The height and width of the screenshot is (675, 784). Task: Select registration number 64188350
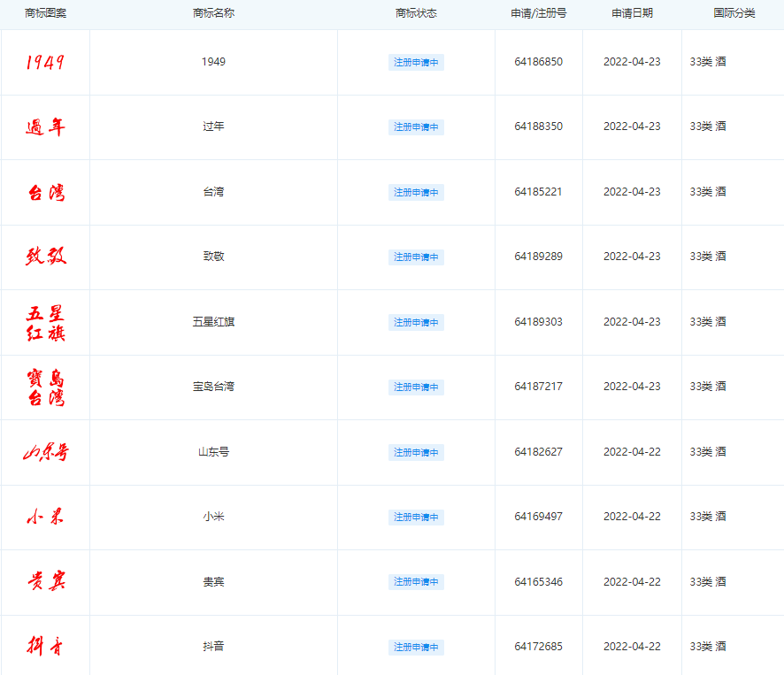[539, 127]
